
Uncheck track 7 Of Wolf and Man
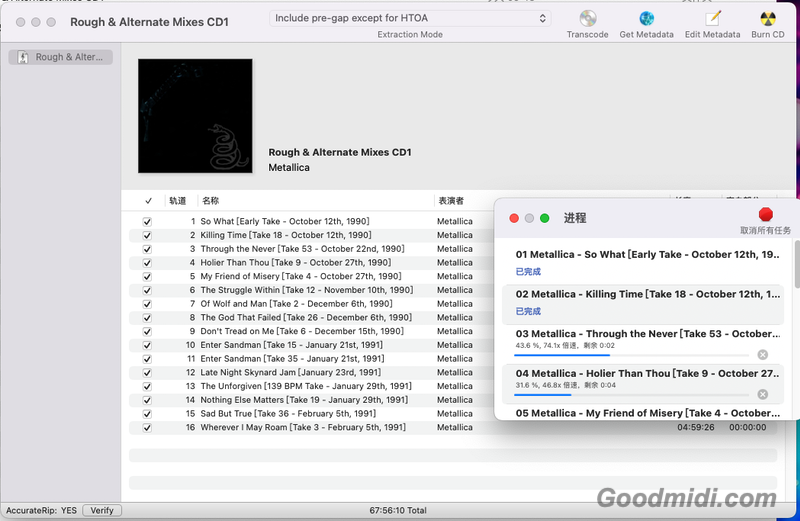click(x=147, y=304)
